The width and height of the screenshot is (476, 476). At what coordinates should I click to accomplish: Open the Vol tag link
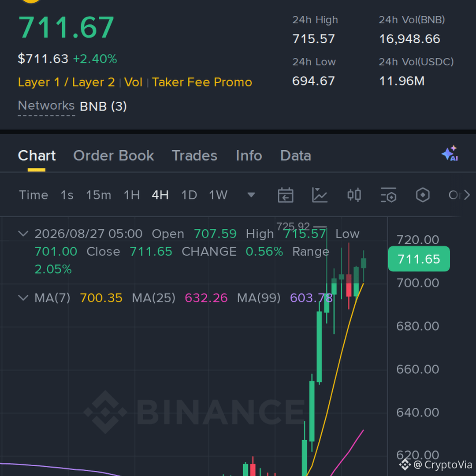(133, 82)
